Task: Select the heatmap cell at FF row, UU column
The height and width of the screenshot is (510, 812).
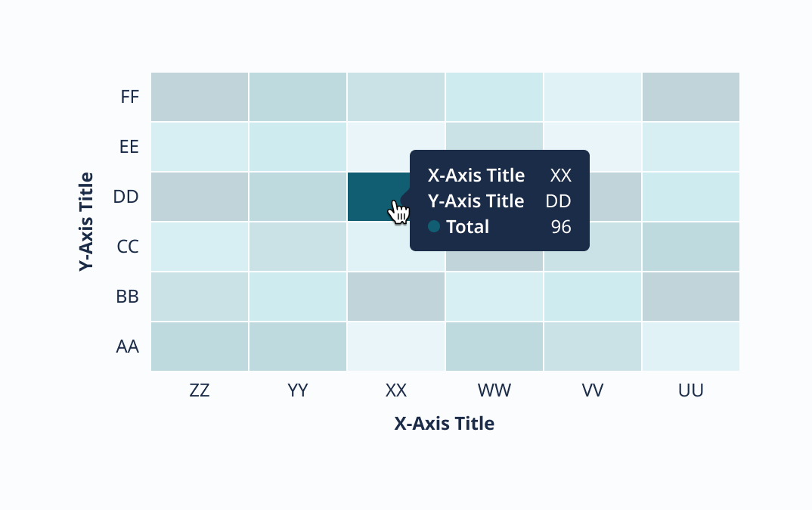Action: (x=690, y=97)
